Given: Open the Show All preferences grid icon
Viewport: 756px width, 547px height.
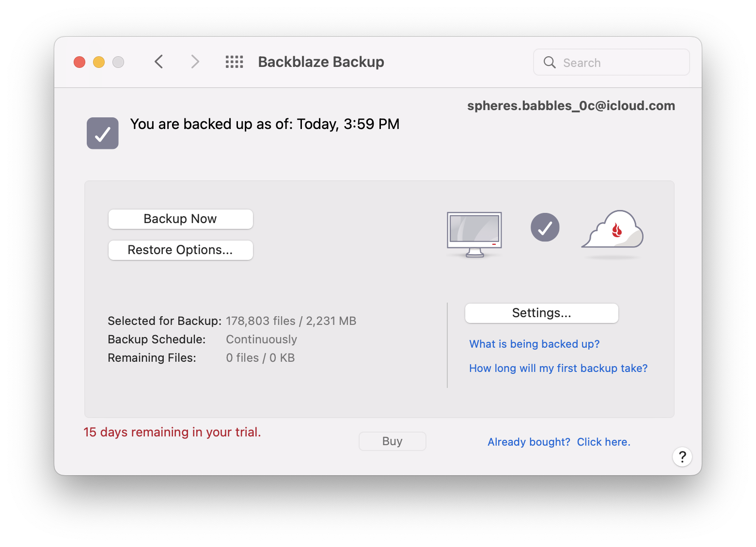Looking at the screenshot, I should pyautogui.click(x=234, y=62).
